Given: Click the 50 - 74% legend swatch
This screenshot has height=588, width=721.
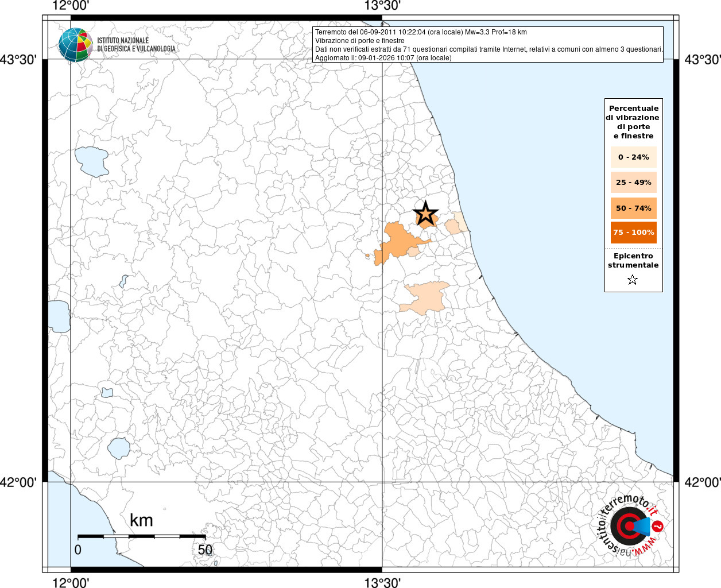Looking at the screenshot, I should (633, 208).
